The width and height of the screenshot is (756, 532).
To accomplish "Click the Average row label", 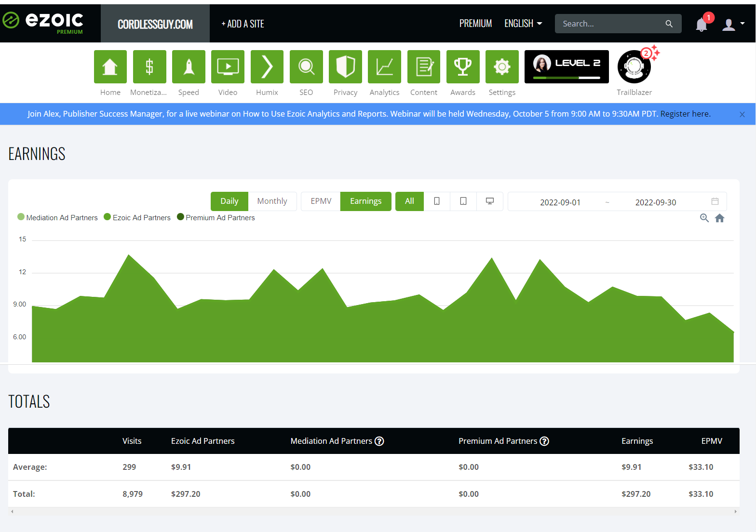I will click(30, 467).
